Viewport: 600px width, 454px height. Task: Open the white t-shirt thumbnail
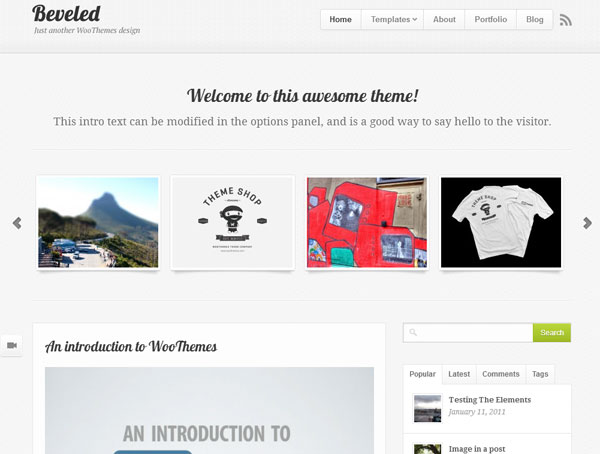501,222
